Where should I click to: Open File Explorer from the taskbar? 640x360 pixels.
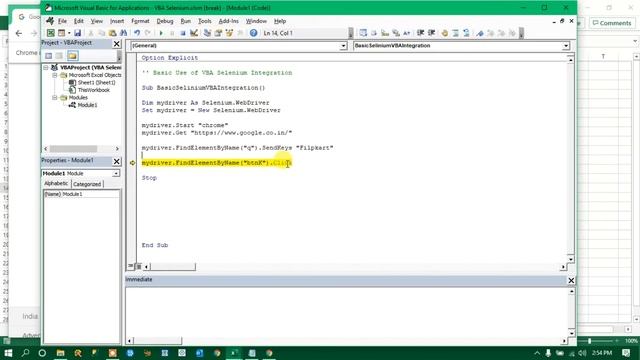pyautogui.click(x=60, y=353)
